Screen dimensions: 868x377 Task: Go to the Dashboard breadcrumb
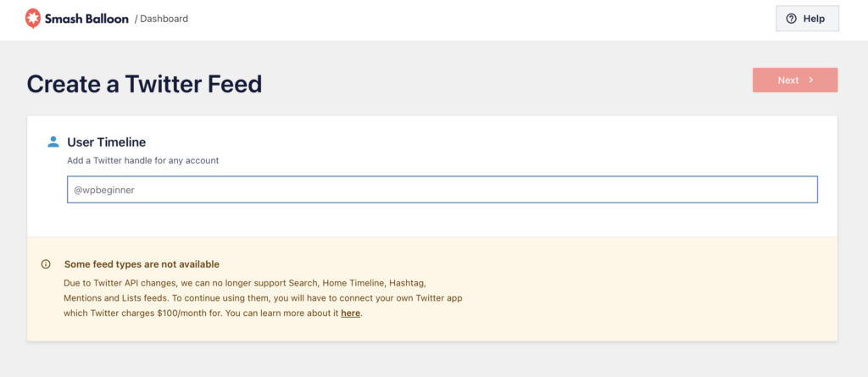pyautogui.click(x=164, y=19)
